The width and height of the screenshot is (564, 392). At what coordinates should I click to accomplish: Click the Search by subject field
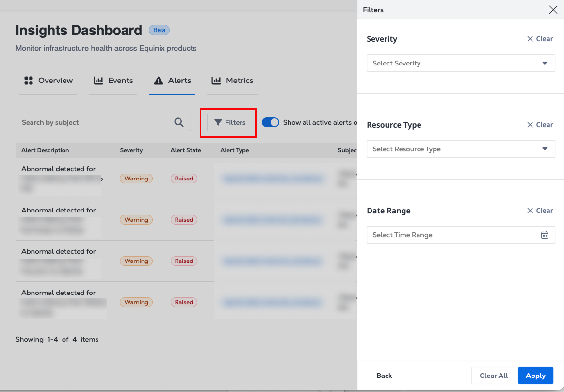click(103, 122)
